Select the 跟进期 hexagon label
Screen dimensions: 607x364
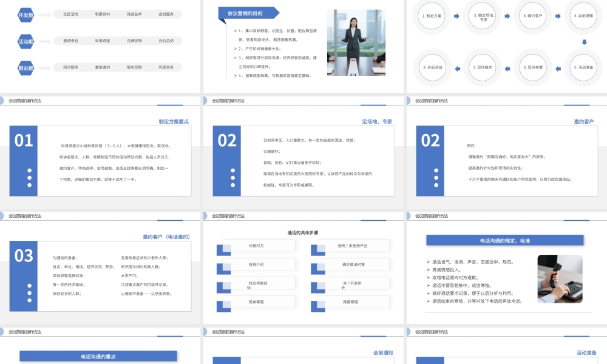26,68
